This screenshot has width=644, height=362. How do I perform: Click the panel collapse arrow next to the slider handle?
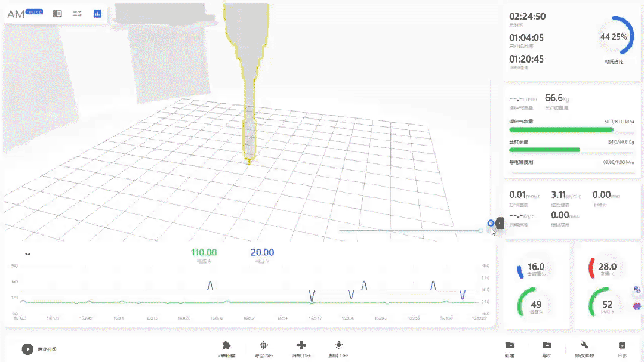tap(499, 223)
